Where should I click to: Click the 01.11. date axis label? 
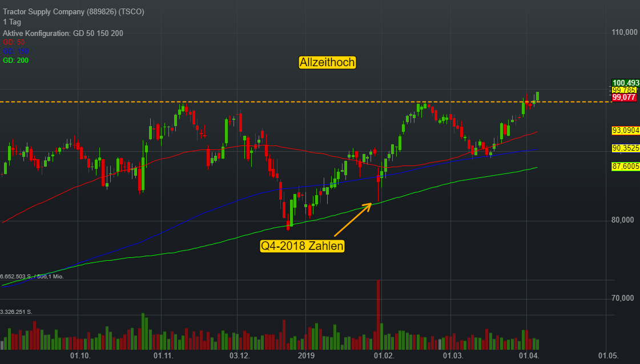(163, 355)
